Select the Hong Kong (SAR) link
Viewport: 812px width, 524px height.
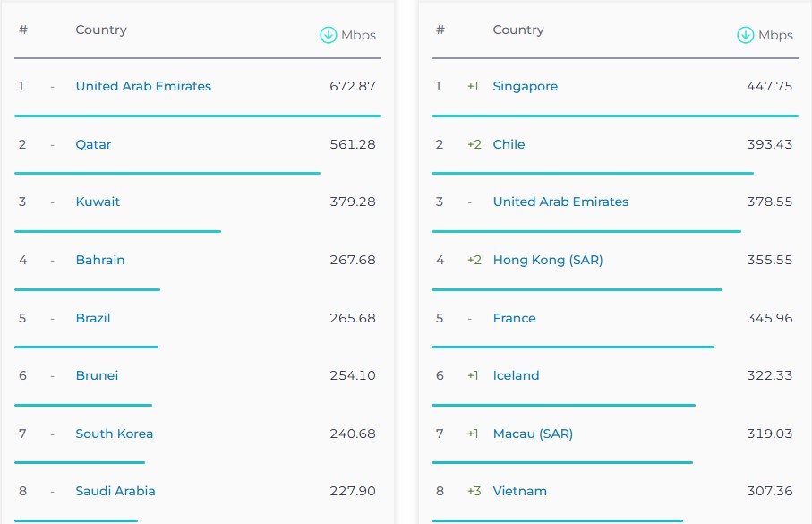548,260
